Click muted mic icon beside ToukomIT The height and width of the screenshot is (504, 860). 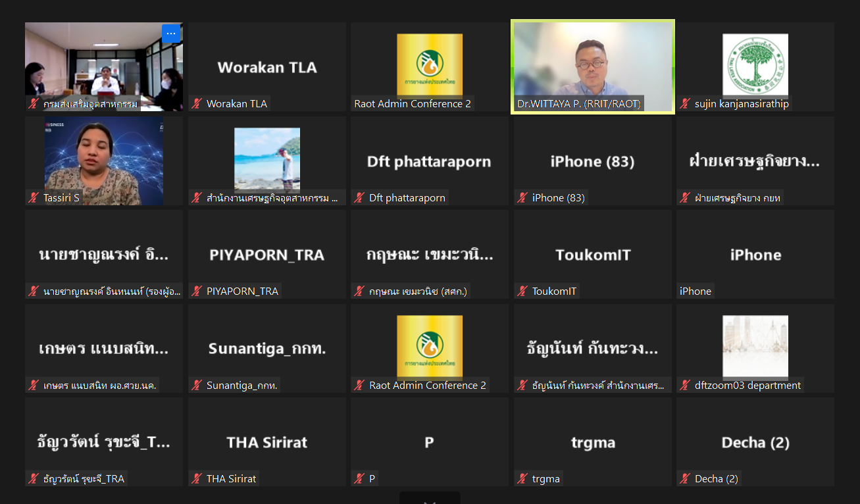(x=522, y=291)
